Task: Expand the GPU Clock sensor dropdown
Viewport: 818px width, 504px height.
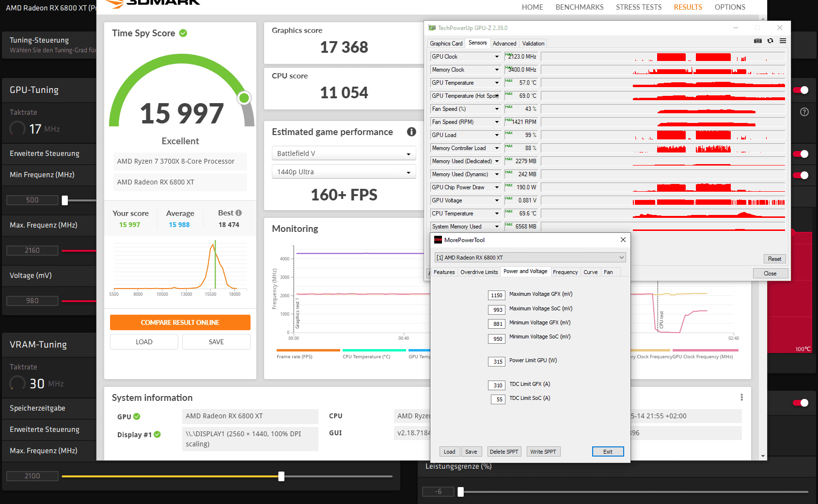Action: (497, 57)
